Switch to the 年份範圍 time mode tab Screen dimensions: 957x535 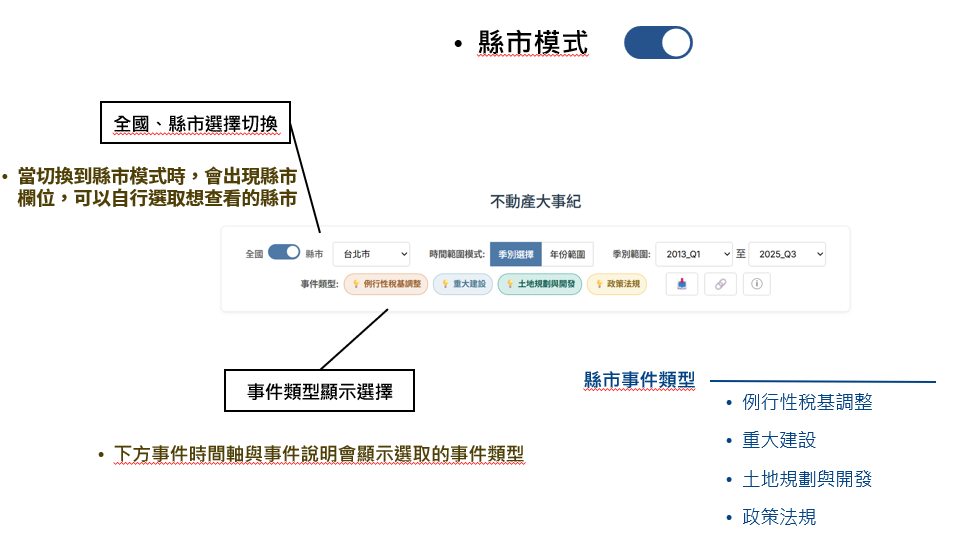tap(567, 254)
